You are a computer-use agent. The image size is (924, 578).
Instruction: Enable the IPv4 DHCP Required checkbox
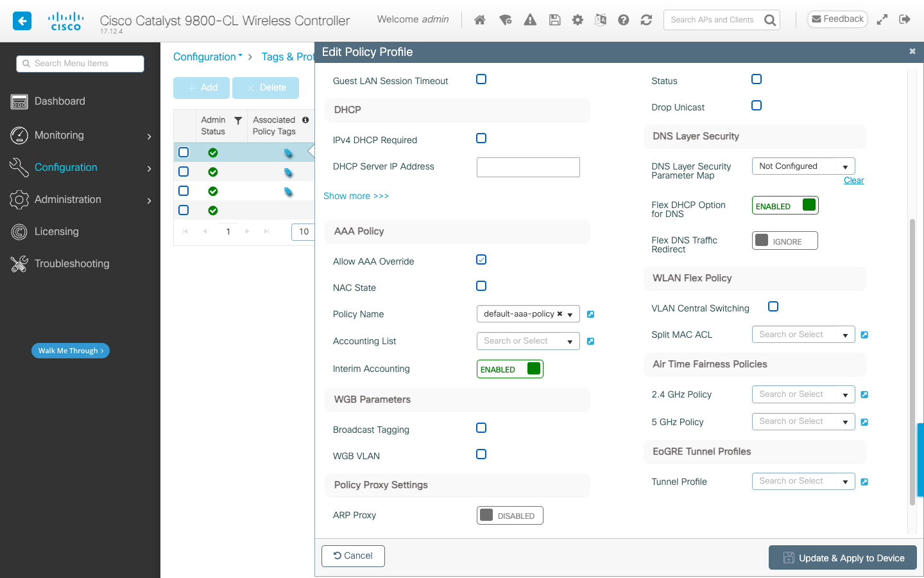point(481,137)
